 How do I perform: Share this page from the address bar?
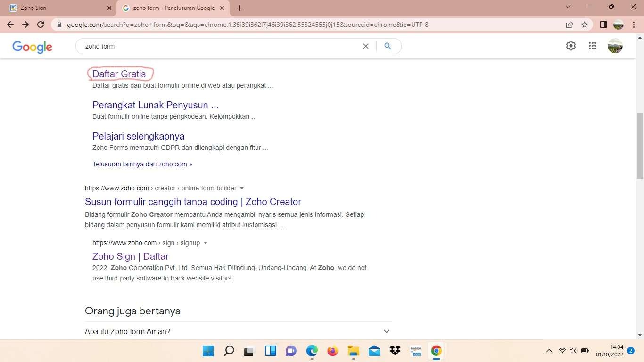tap(570, 25)
